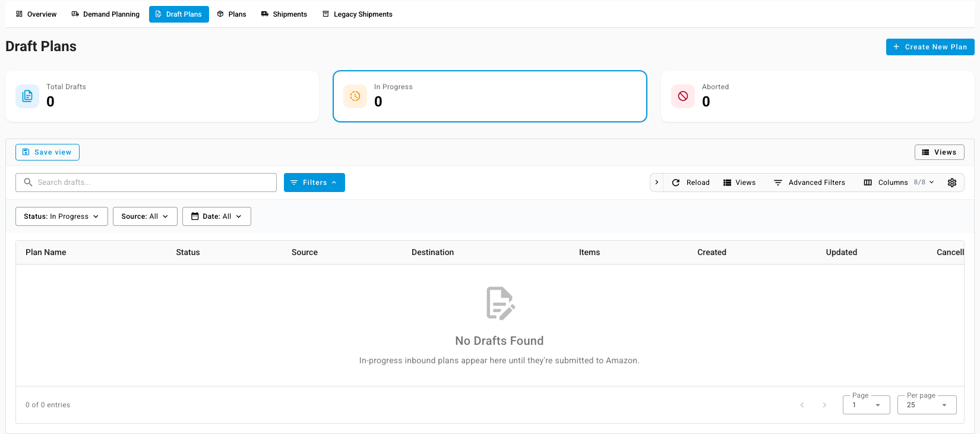Open the Shipments tab
The width and height of the screenshot is (980, 434).
(x=284, y=14)
